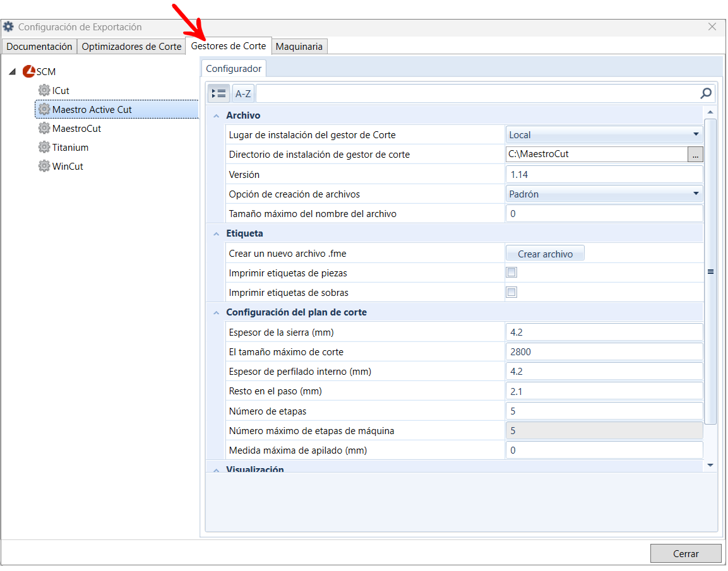
Task: Click Número máximo de etapas de máquina field
Action: (x=604, y=431)
